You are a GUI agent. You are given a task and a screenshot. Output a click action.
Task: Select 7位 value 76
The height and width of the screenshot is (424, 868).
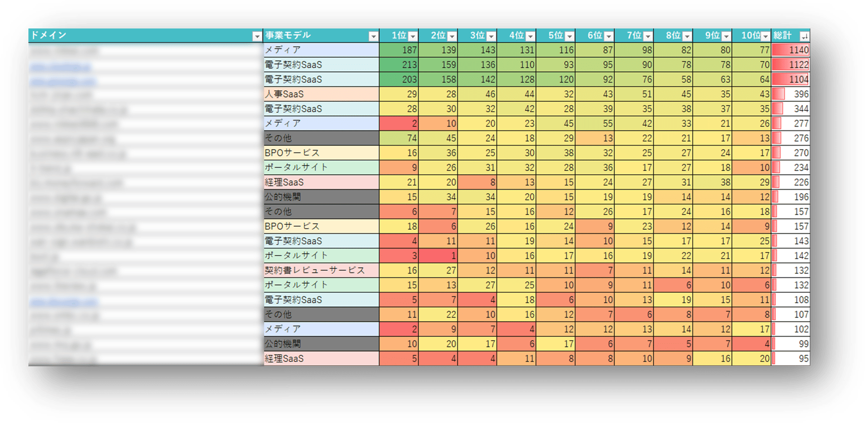coord(634,79)
